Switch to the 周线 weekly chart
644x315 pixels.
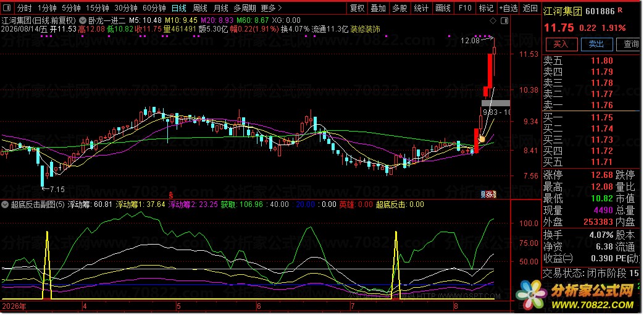(x=200, y=8)
